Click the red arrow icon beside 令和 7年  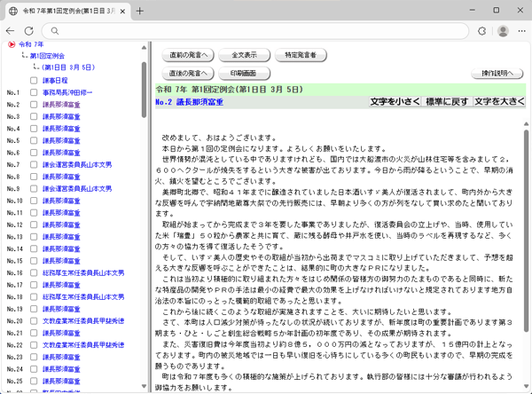[x=12, y=44]
